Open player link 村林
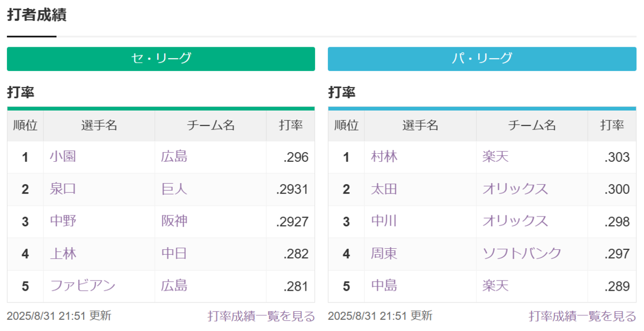 pos(384,157)
